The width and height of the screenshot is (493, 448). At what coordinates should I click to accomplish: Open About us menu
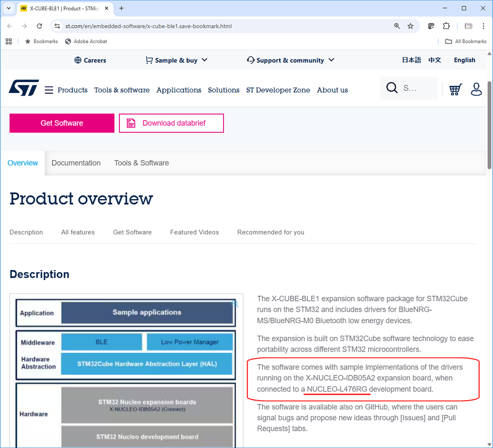click(x=332, y=90)
